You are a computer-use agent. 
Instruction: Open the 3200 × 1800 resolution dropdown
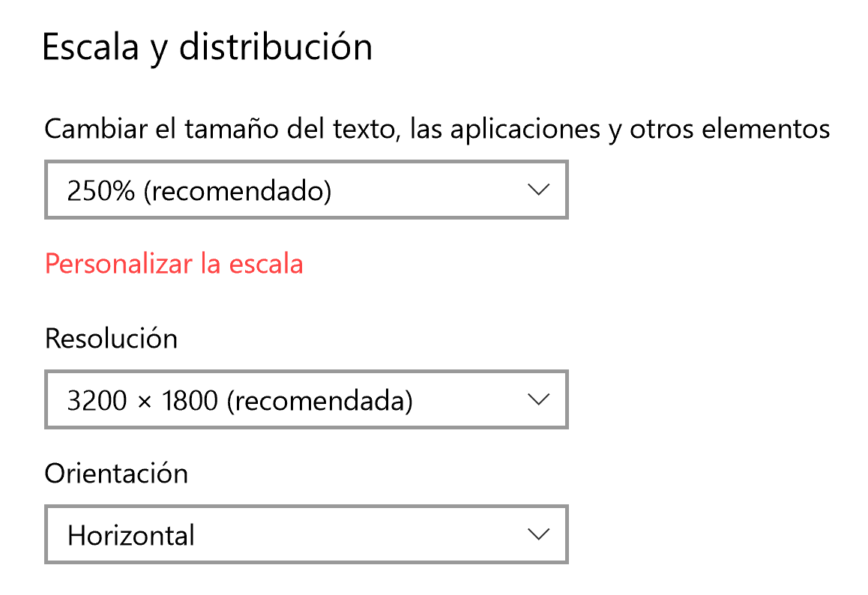(x=306, y=399)
